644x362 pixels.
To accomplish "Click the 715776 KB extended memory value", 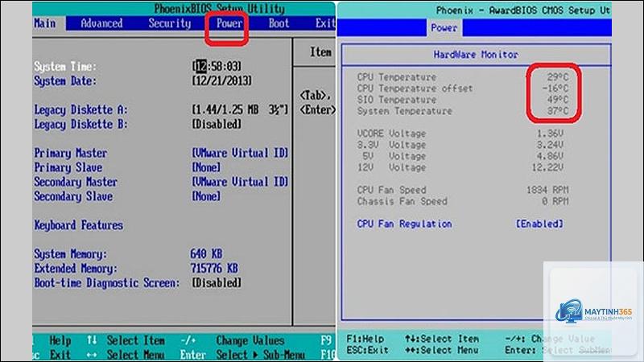I will pyautogui.click(x=214, y=269).
